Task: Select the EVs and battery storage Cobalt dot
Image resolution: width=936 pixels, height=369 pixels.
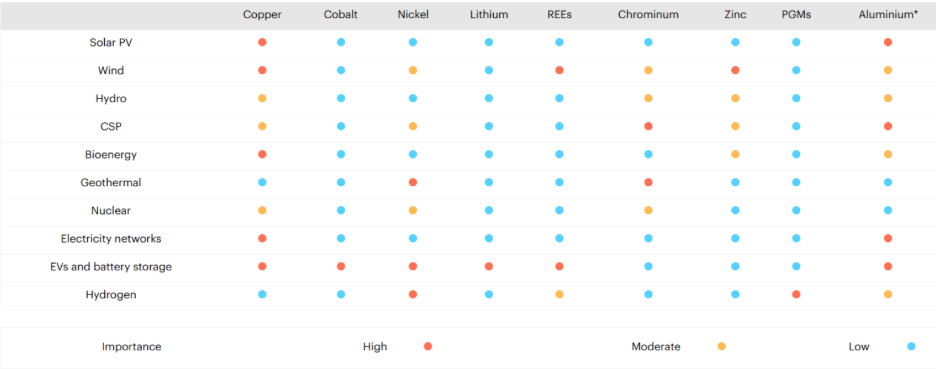Action: (x=341, y=266)
